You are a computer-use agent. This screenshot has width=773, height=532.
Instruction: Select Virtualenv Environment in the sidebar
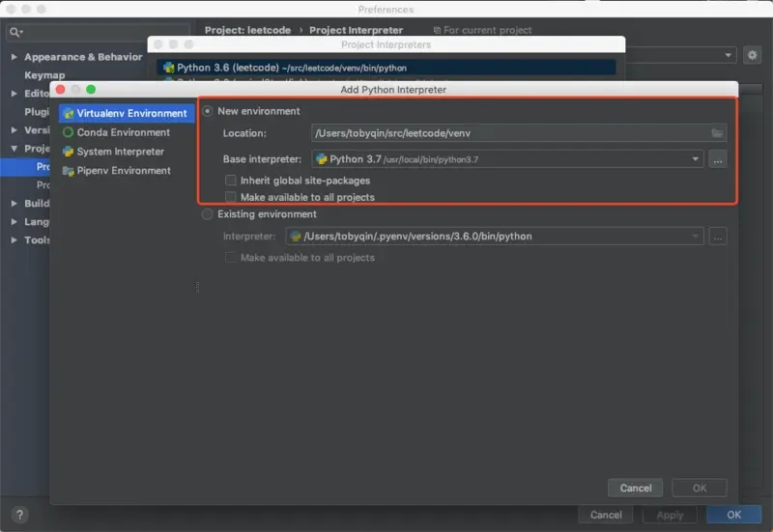pyautogui.click(x=127, y=113)
